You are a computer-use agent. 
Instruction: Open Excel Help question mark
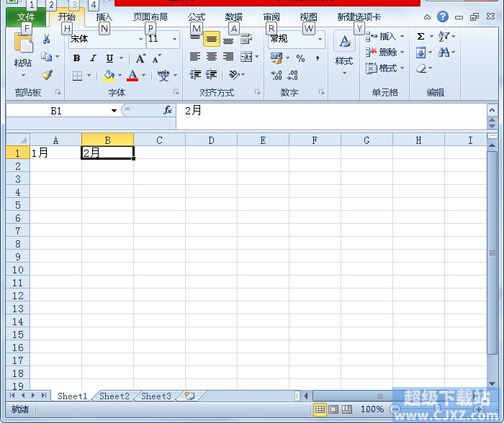click(443, 17)
